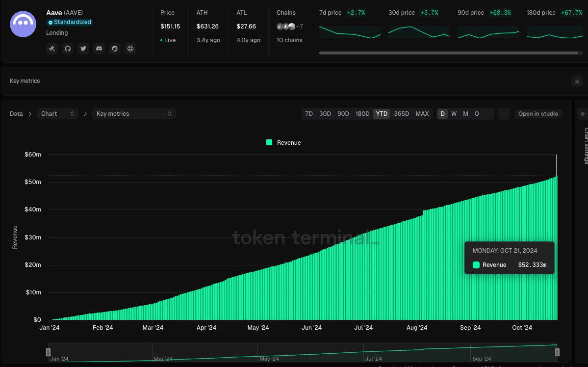Click the left handle of range slider
This screenshot has height=367, width=588.
point(48,352)
